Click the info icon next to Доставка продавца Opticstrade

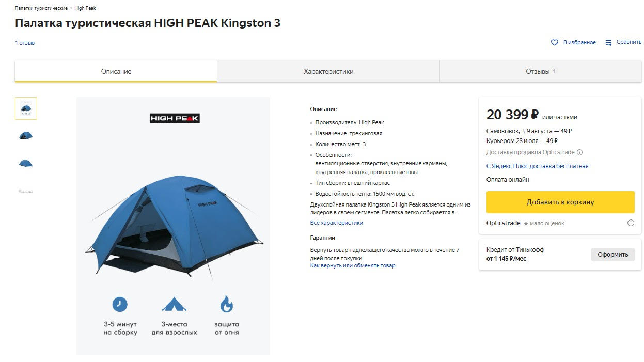coord(579,152)
